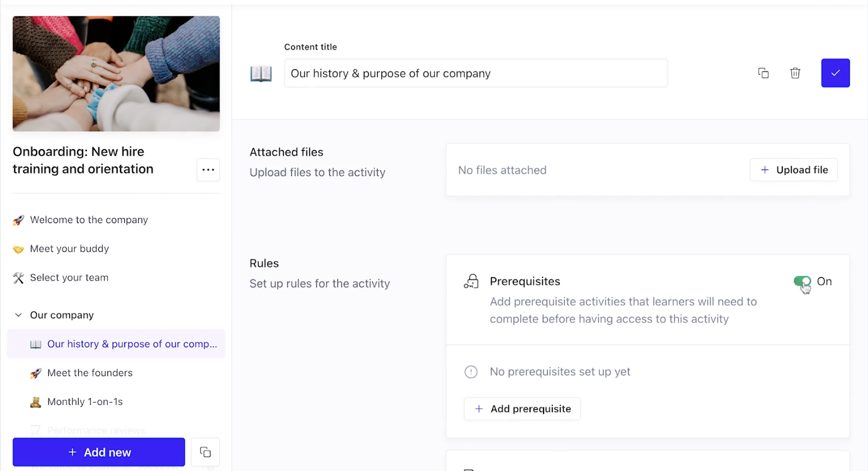
Task: Select Our history & purpose sidebar item
Action: point(132,344)
